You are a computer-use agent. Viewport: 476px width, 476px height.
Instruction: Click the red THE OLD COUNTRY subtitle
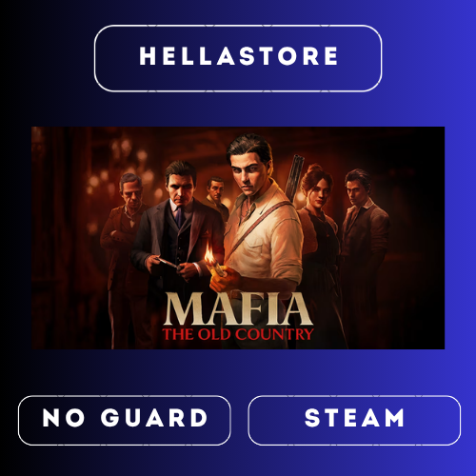238,334
